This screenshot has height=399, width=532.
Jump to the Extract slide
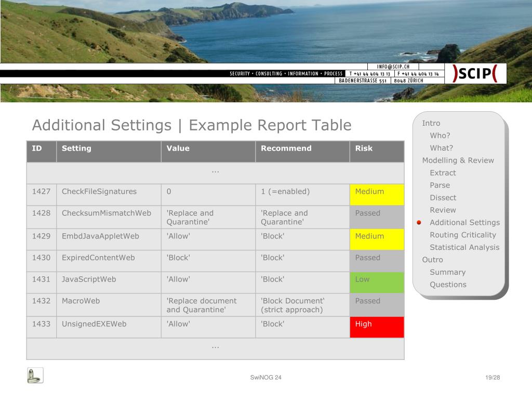point(443,173)
